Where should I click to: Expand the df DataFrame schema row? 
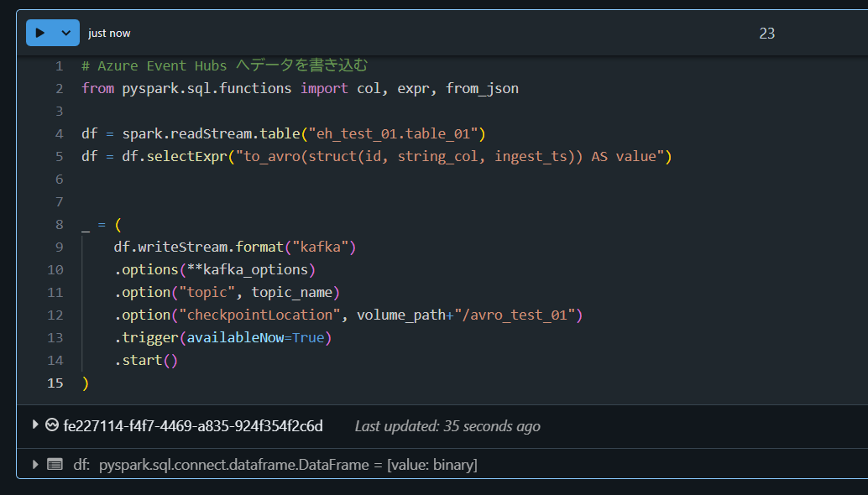[35, 464]
